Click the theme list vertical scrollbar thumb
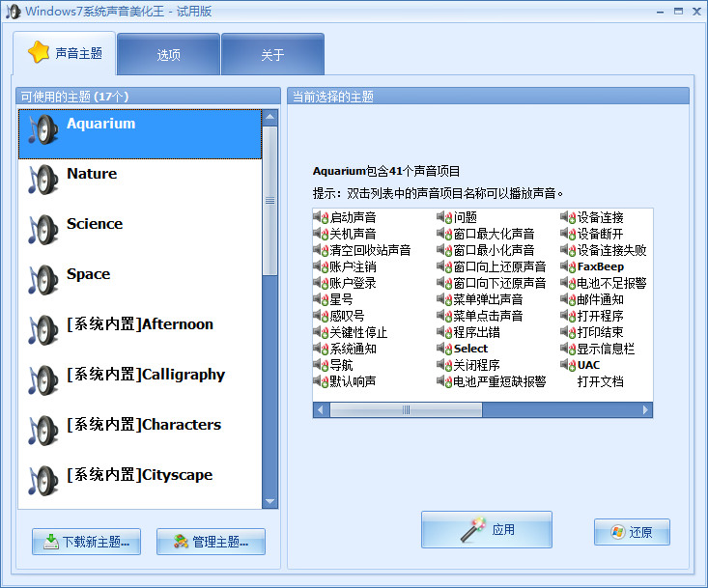Image resolution: width=708 pixels, height=588 pixels. point(270,201)
